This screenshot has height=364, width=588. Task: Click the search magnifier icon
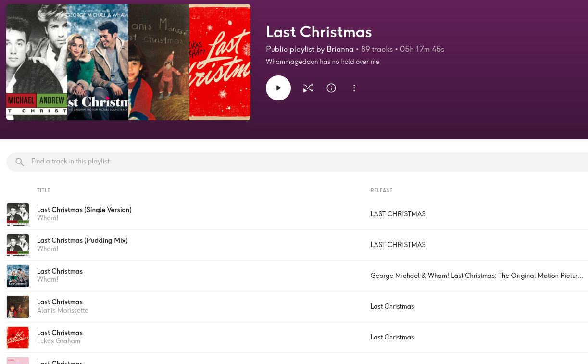tap(20, 162)
